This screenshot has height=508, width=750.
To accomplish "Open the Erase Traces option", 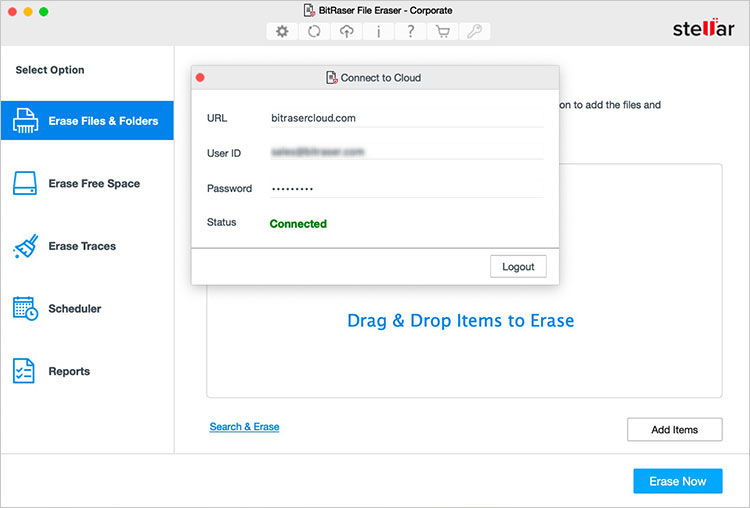I will [x=87, y=246].
